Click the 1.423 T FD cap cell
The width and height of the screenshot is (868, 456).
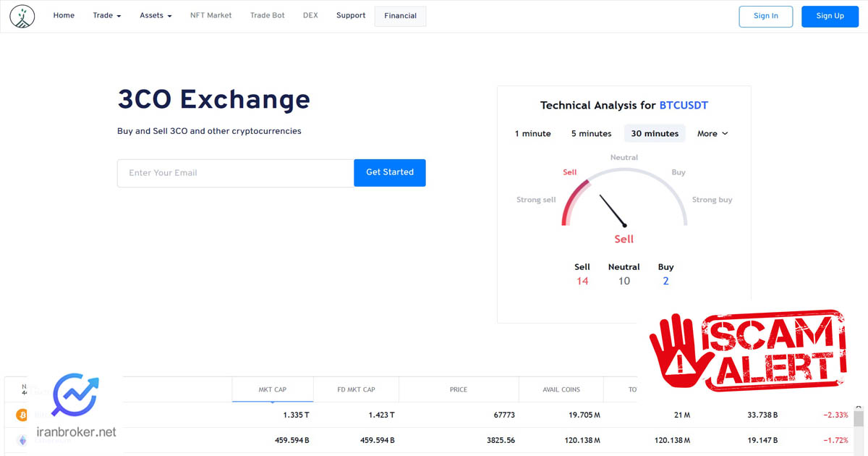380,415
